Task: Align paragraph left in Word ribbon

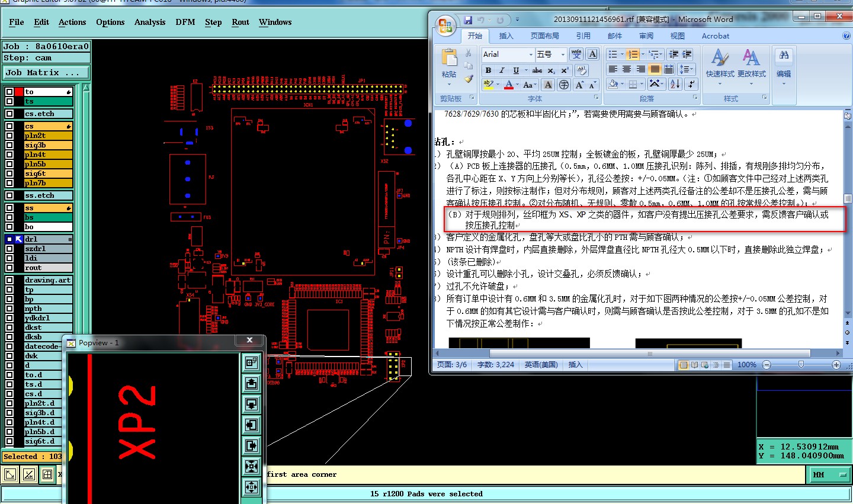Action: click(x=613, y=69)
